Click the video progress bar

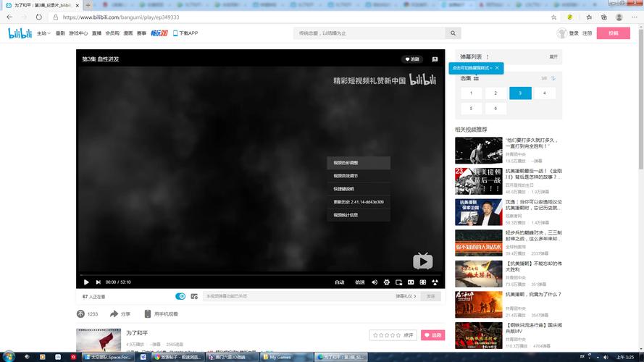click(260, 274)
